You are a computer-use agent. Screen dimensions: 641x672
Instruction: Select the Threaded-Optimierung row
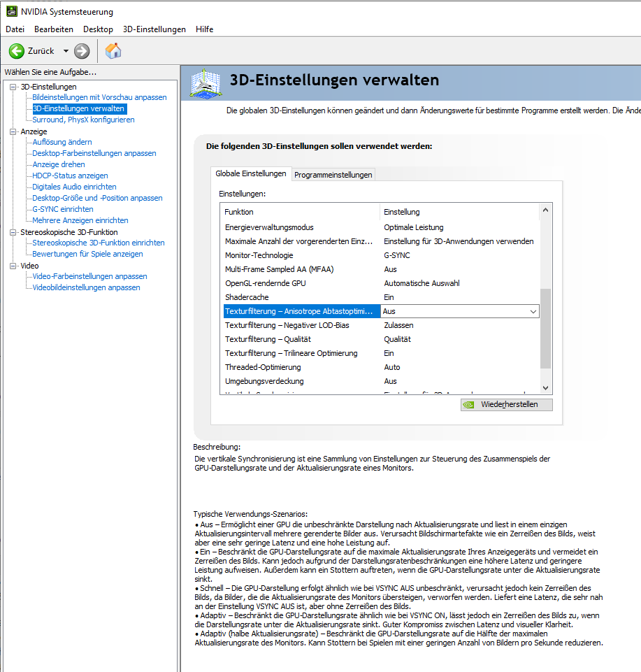pos(381,367)
